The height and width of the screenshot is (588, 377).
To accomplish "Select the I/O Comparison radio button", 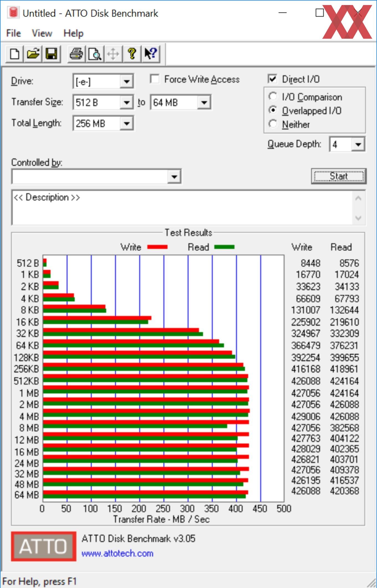I will coord(273,96).
